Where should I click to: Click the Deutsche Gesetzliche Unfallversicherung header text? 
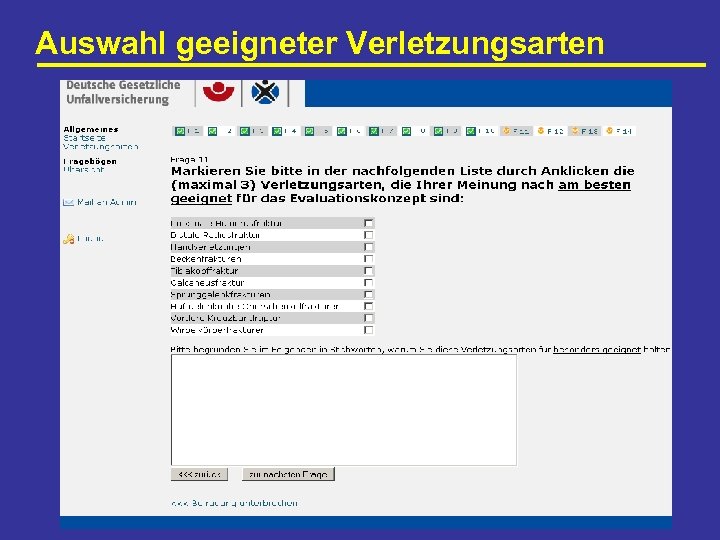coord(123,92)
